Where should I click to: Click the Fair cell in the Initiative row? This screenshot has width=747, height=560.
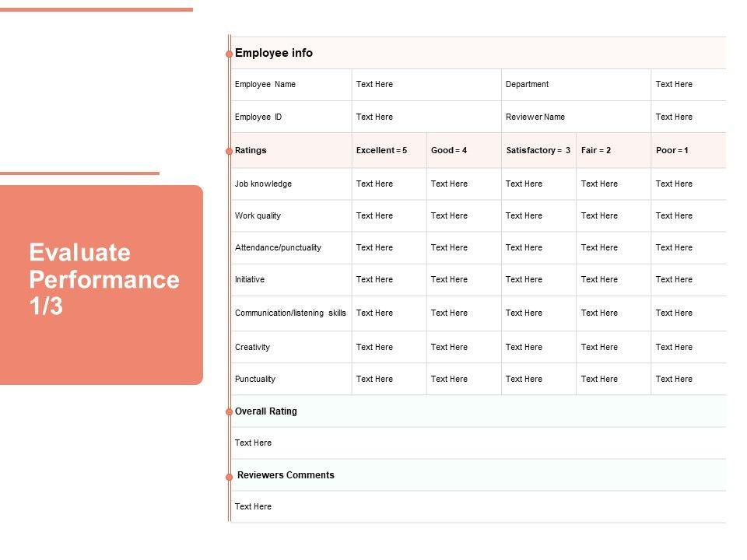pyautogui.click(x=599, y=280)
